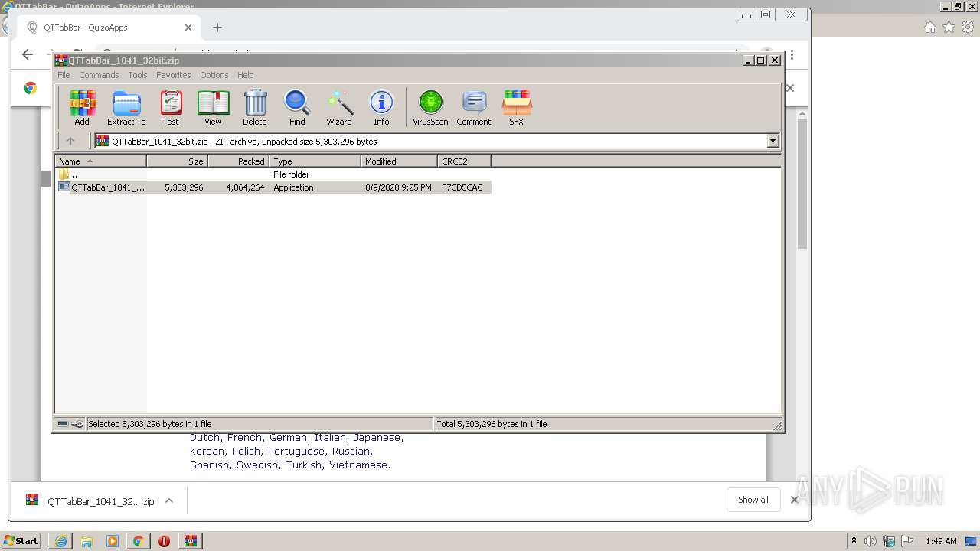Screen dimensions: 980x551
Task: Click the SFX toolbar icon
Action: coord(517,107)
